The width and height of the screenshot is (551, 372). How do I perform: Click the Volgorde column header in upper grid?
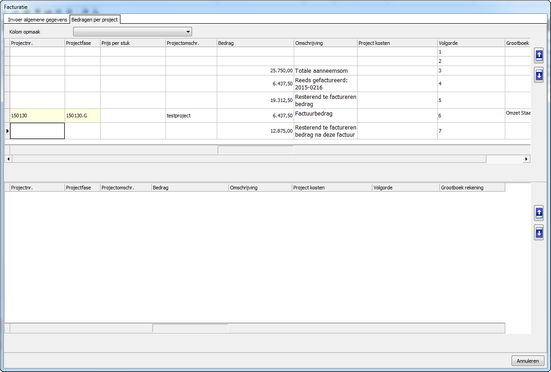(471, 43)
